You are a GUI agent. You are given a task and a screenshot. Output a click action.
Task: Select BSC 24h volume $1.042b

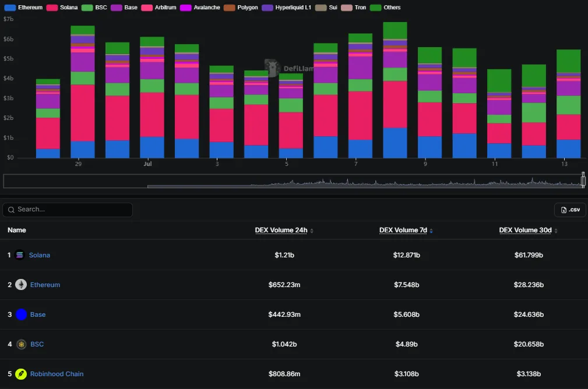point(284,344)
